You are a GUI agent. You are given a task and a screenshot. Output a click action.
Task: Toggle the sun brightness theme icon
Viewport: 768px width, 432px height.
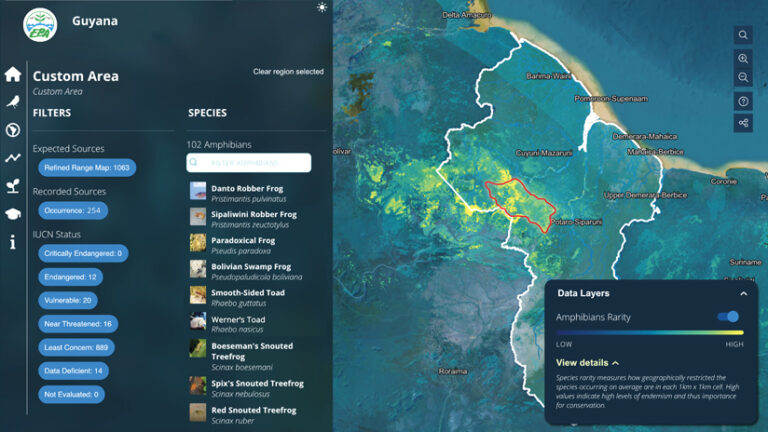click(x=322, y=7)
